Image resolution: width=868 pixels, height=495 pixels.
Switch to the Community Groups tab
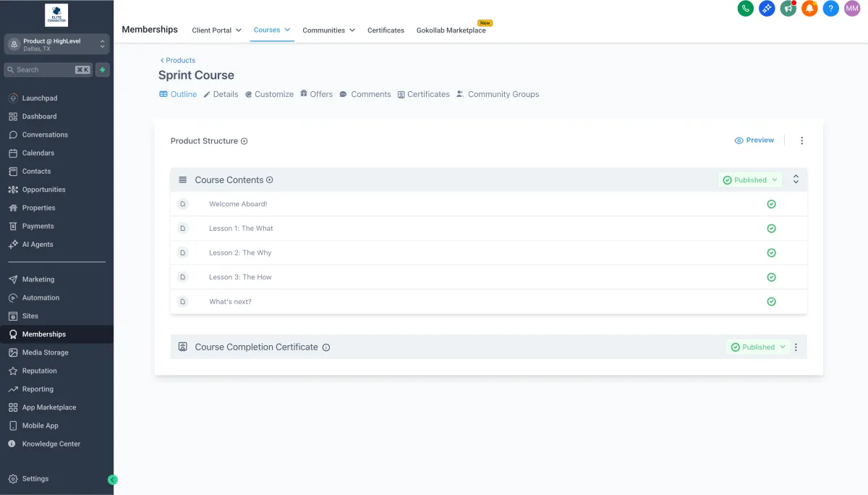[x=498, y=94]
